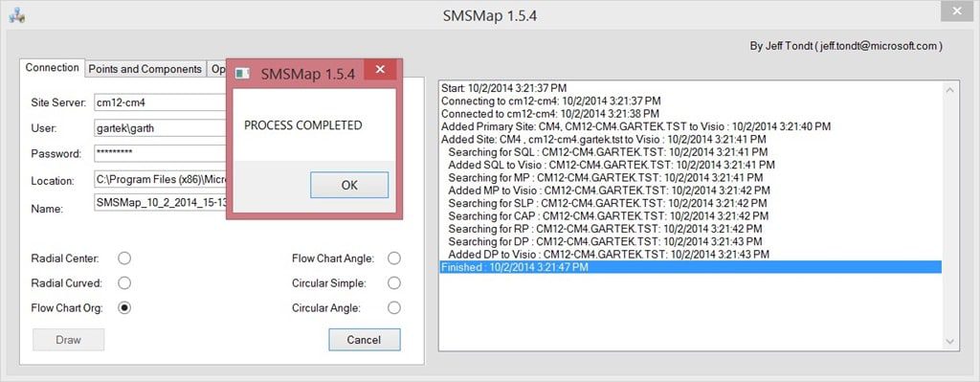The image size is (980, 382).
Task: Select the Flow Chart Org radio button
Action: click(124, 307)
